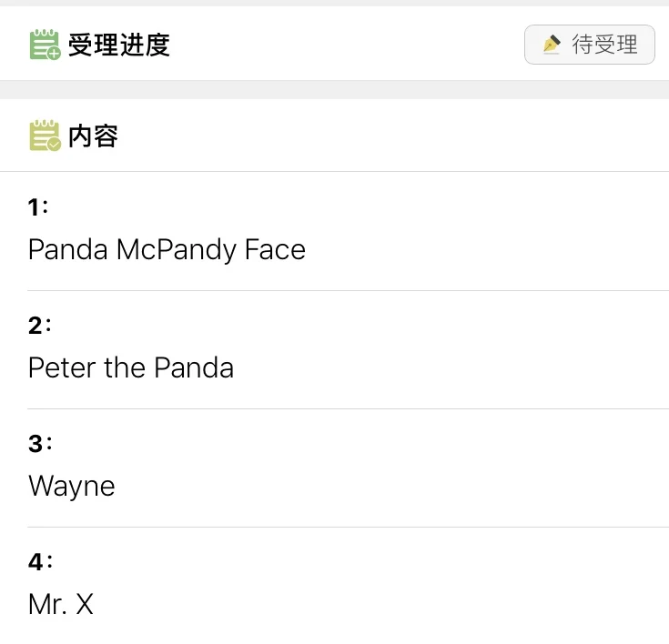
Task: Select the 内容 section heading
Action: click(94, 136)
